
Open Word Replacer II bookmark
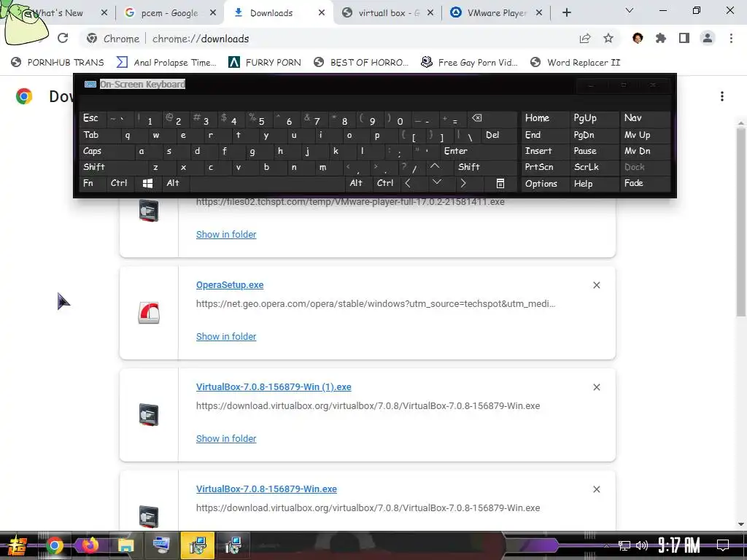(576, 63)
